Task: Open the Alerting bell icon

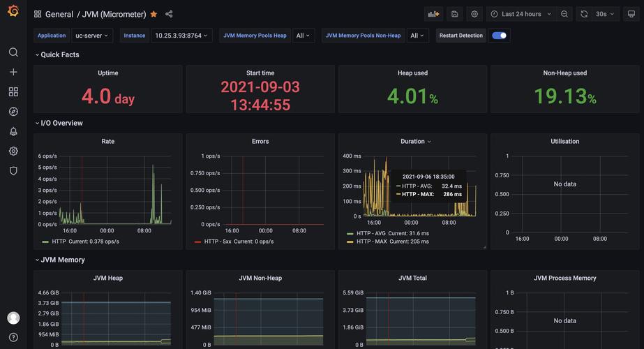Action: [13, 131]
